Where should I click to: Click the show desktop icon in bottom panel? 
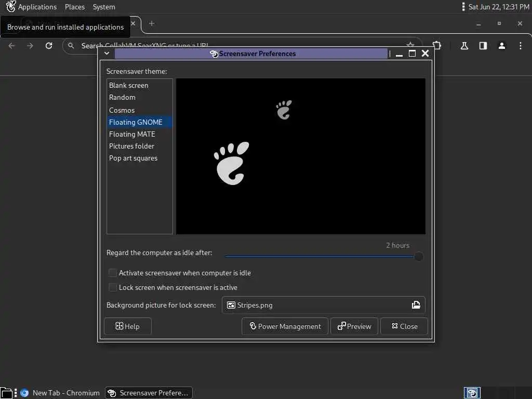6,393
